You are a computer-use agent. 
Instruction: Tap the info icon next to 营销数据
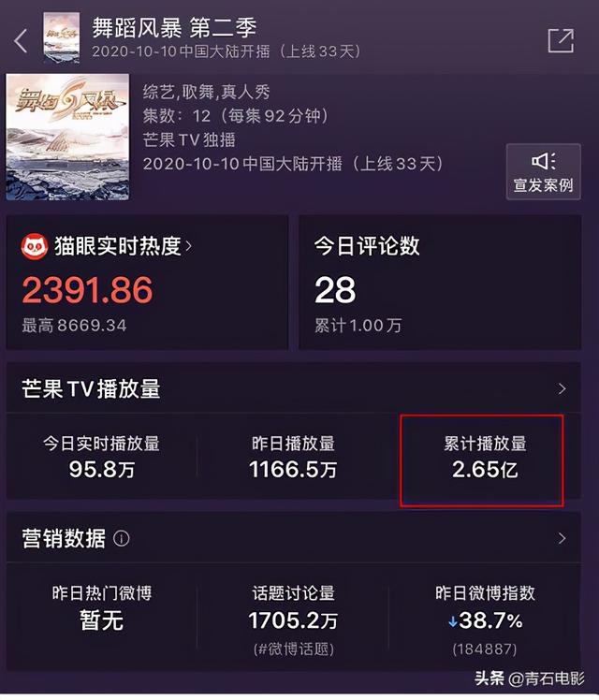(122, 538)
